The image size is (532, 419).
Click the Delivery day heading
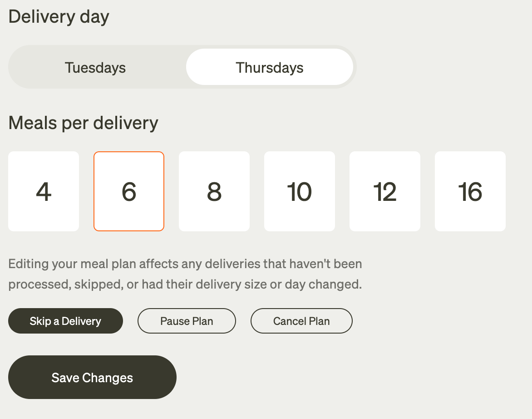click(x=59, y=17)
